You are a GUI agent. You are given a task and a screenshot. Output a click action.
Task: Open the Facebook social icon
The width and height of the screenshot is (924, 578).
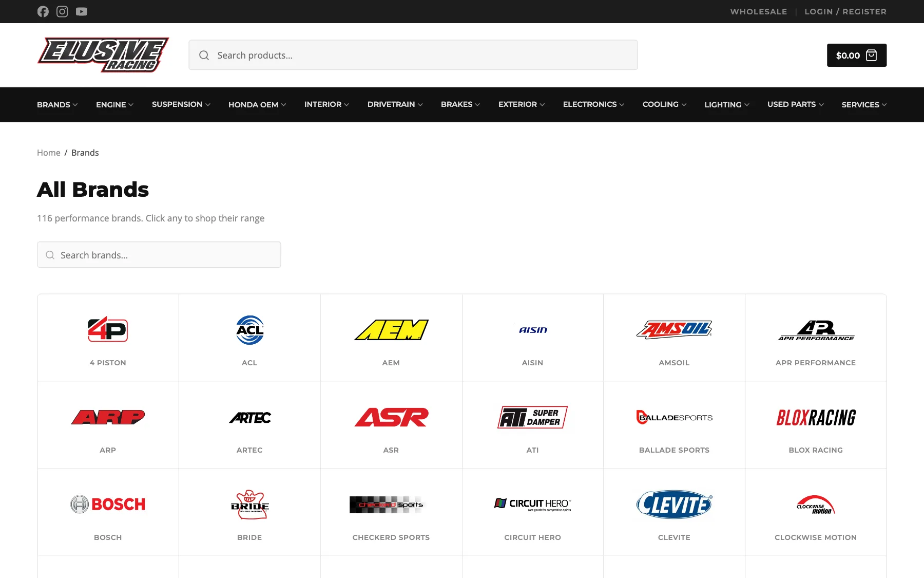tap(43, 11)
